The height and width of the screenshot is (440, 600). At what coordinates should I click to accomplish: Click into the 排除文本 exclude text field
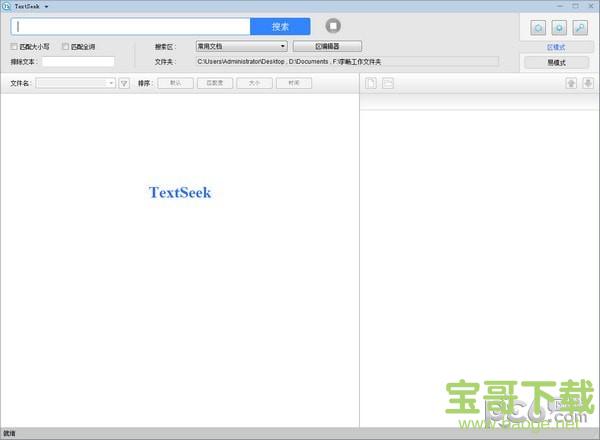tap(78, 62)
